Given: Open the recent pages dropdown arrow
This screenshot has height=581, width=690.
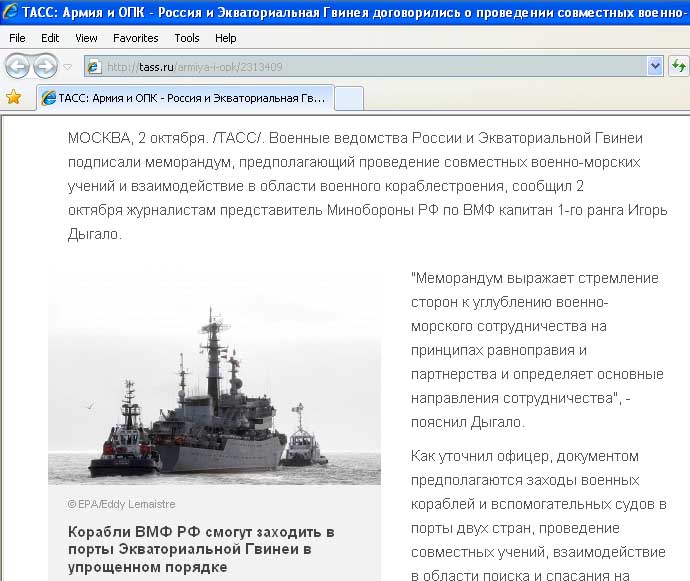Looking at the screenshot, I should pos(67,67).
